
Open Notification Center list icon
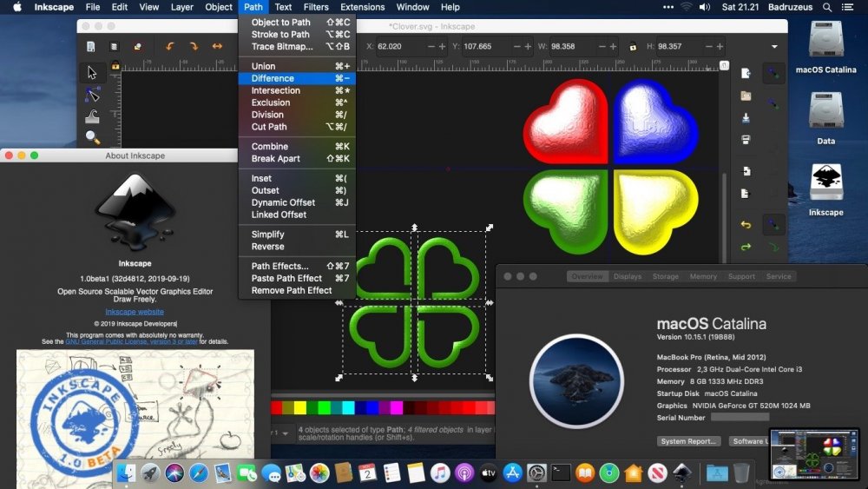tap(847, 7)
